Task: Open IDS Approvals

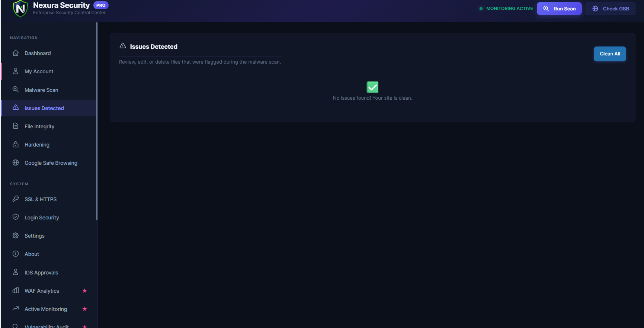Action: coord(49,273)
